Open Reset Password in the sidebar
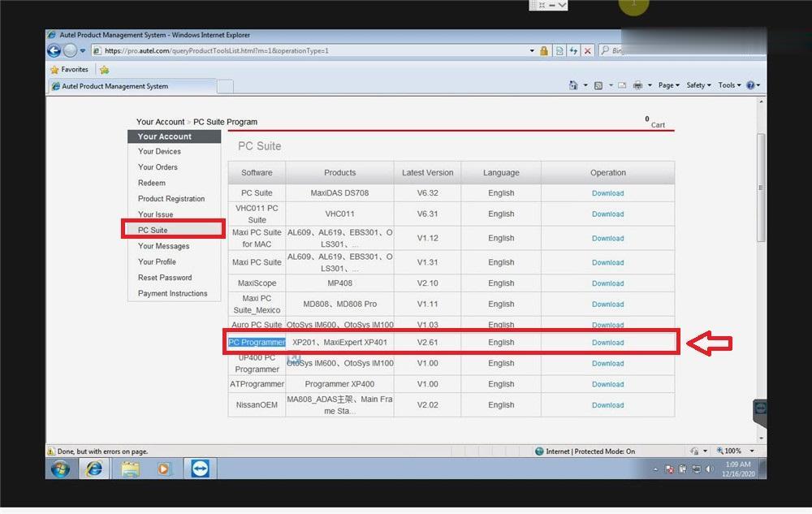The width and height of the screenshot is (812, 514). point(165,278)
